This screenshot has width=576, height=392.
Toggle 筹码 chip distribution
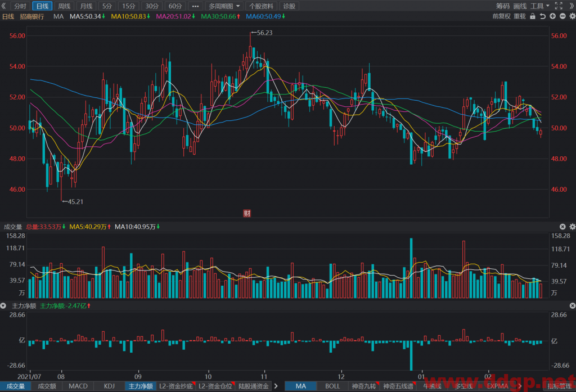[x=503, y=6]
